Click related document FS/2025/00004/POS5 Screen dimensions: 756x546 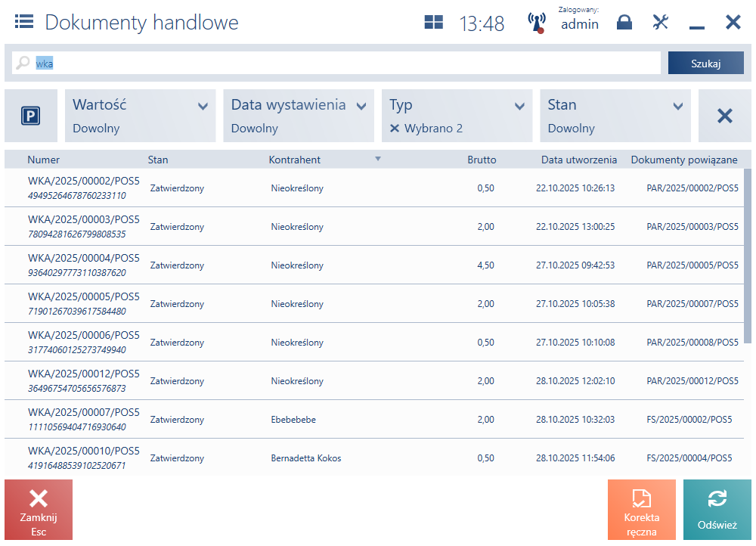pos(689,458)
